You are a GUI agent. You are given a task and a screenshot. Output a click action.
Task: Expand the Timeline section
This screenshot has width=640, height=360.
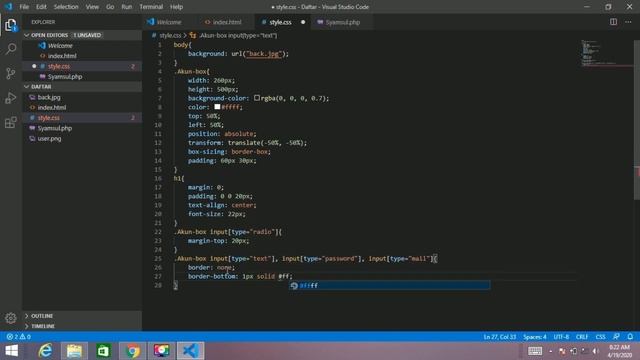click(x=43, y=326)
